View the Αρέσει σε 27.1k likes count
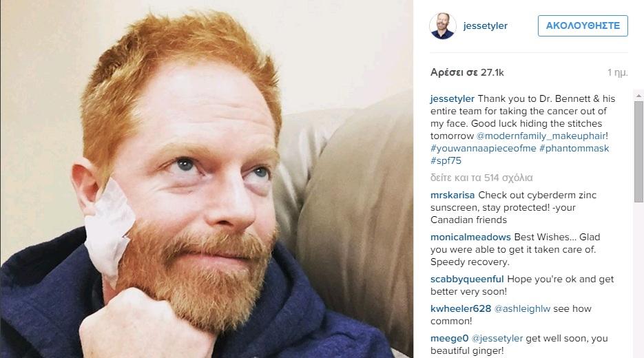 (467, 72)
